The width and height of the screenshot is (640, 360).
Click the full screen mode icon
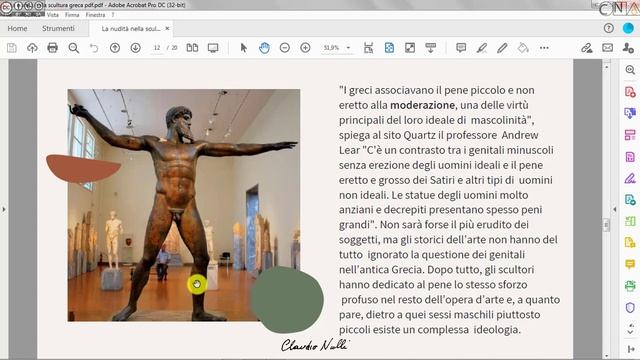coord(410,48)
